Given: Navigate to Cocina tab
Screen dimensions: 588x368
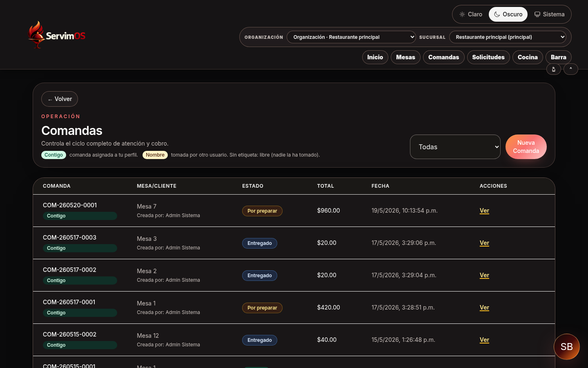Looking at the screenshot, I should point(528,57).
